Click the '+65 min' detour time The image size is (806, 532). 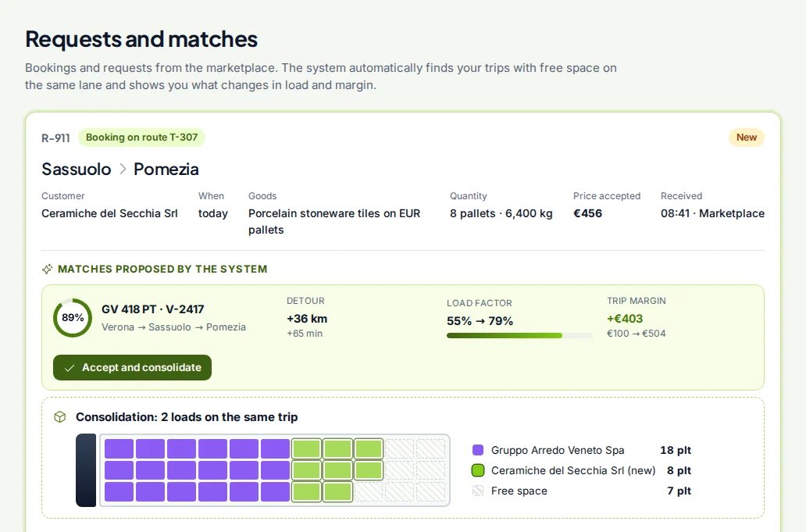305,334
